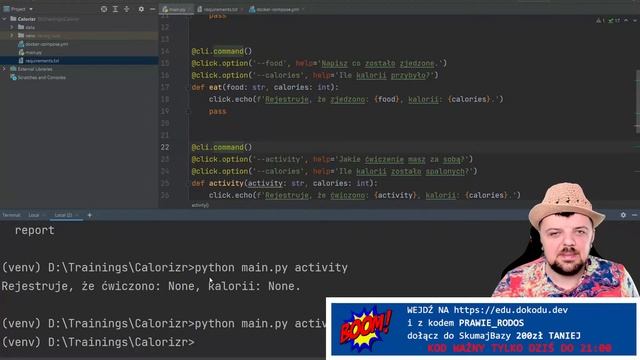The width and height of the screenshot is (640, 360).
Task: Click the '--activity' click.option line
Action: (x=332, y=159)
